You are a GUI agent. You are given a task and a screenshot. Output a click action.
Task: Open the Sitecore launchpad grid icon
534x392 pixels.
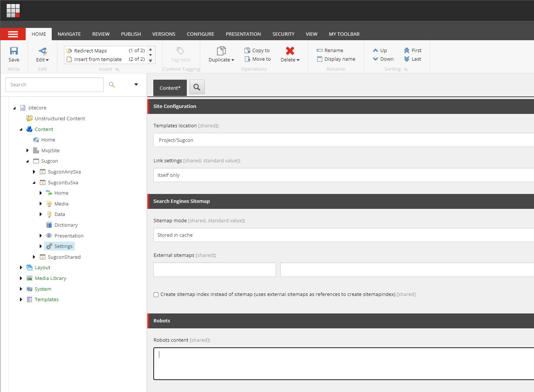13,10
